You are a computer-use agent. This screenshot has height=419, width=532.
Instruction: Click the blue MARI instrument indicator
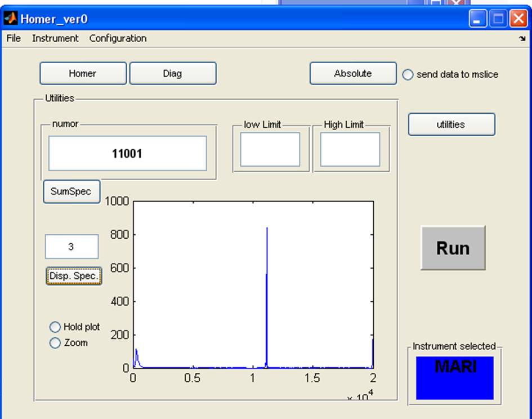click(454, 378)
